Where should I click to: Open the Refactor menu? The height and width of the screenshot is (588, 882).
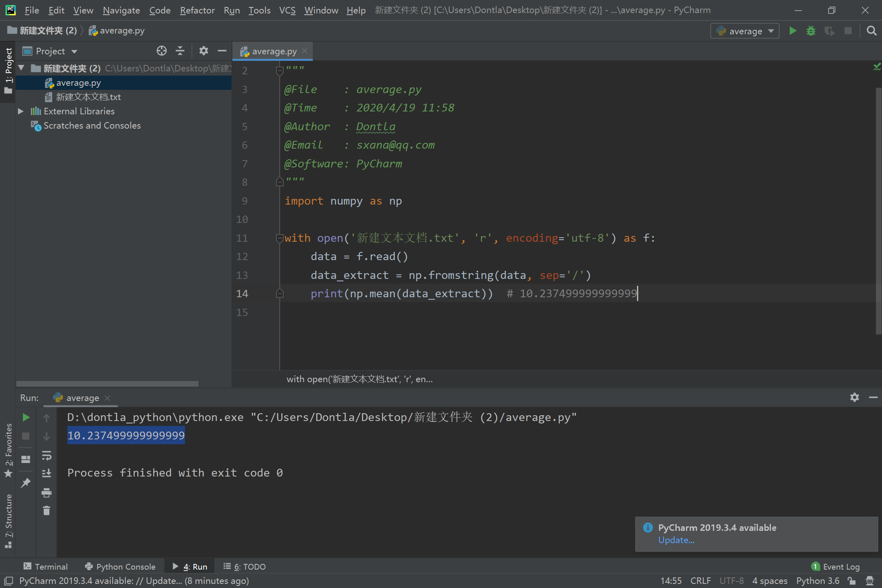tap(197, 10)
